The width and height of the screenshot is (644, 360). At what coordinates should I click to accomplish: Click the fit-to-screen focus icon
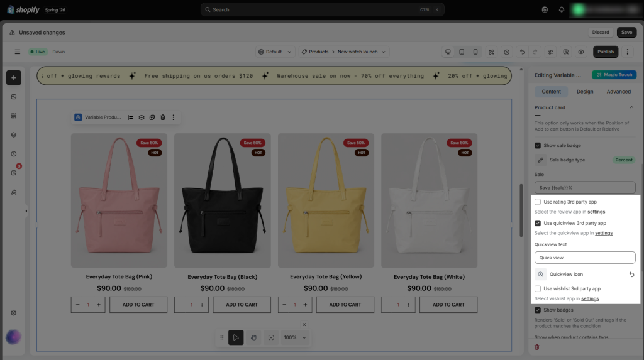(271, 337)
